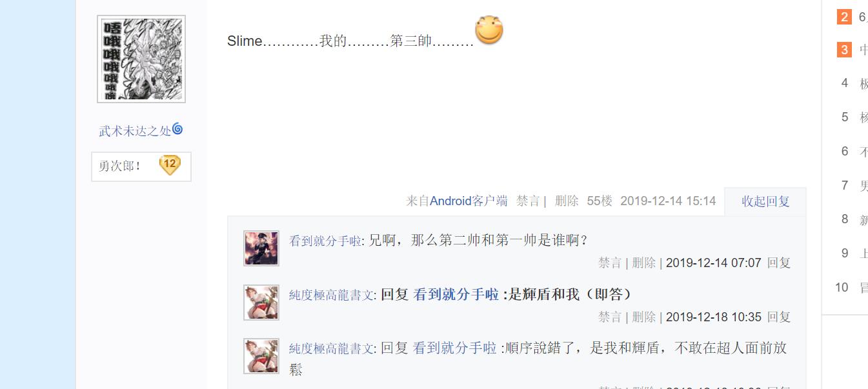868x389 pixels.
Task: Open 純度極高龍書文's avatar in second reply
Action: coord(261,303)
